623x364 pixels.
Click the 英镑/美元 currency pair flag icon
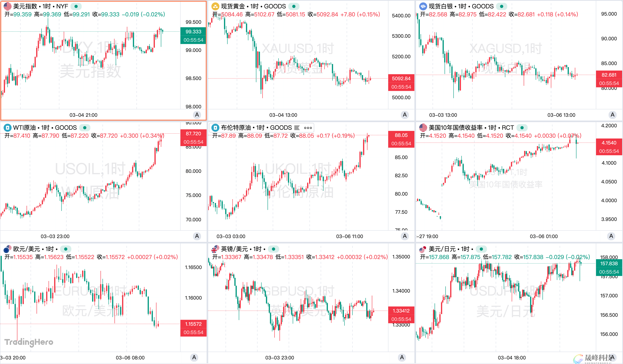(215, 249)
